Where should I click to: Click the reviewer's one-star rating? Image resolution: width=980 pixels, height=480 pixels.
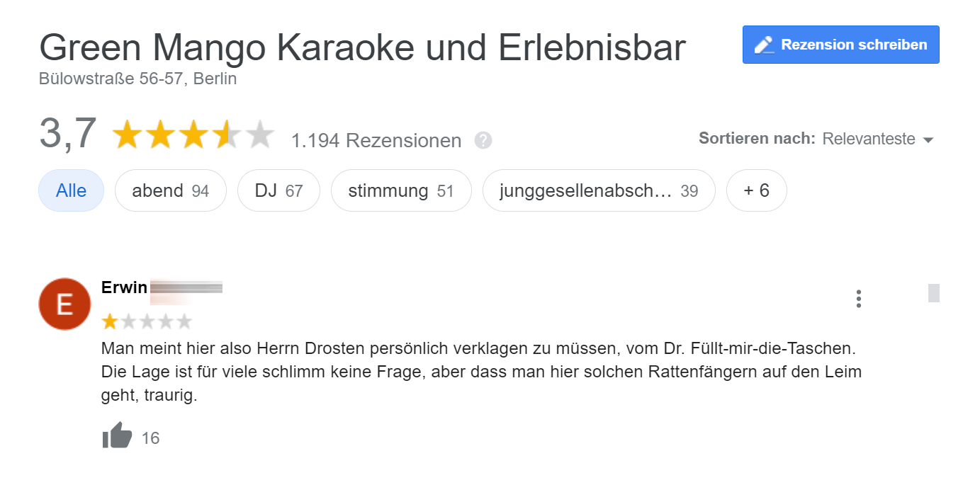point(147,322)
